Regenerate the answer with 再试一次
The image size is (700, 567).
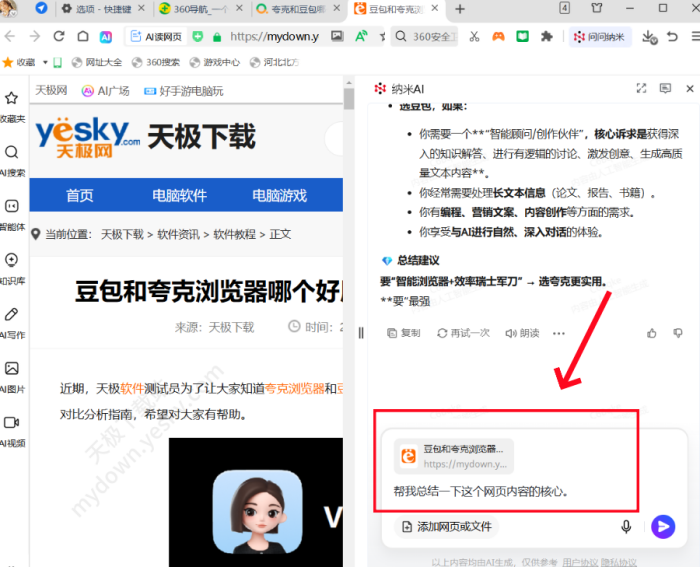click(x=463, y=333)
